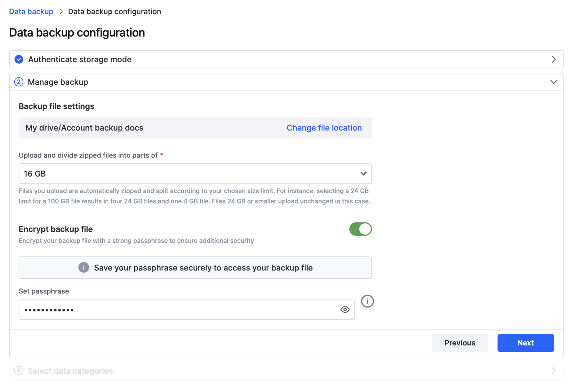Select the Authenticate storage mode step header
The width and height of the screenshot is (573, 392).
tap(286, 59)
